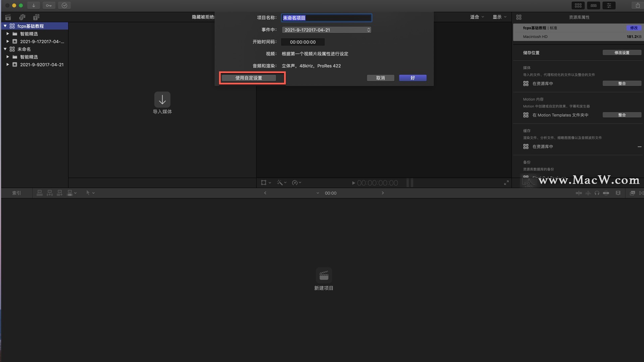The height and width of the screenshot is (362, 644).
Task: Show the photos and audio sidebar
Action: [22, 17]
